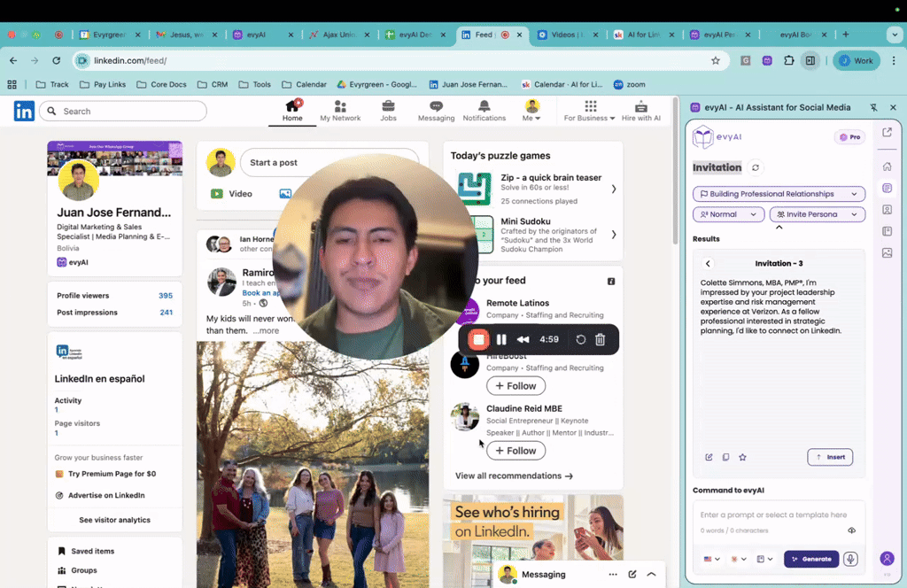Viewport: 907px width, 588px height.
Task: Open the Invite Persona dropdown
Action: pyautogui.click(x=817, y=213)
